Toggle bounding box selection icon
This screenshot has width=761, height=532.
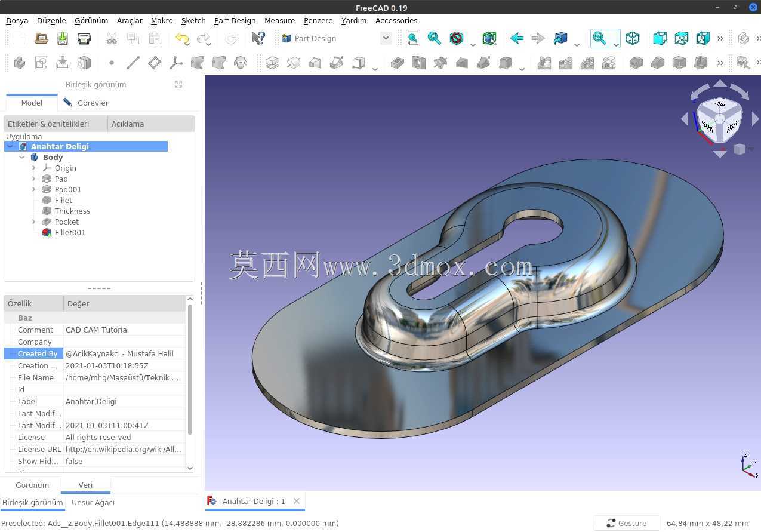tap(489, 39)
